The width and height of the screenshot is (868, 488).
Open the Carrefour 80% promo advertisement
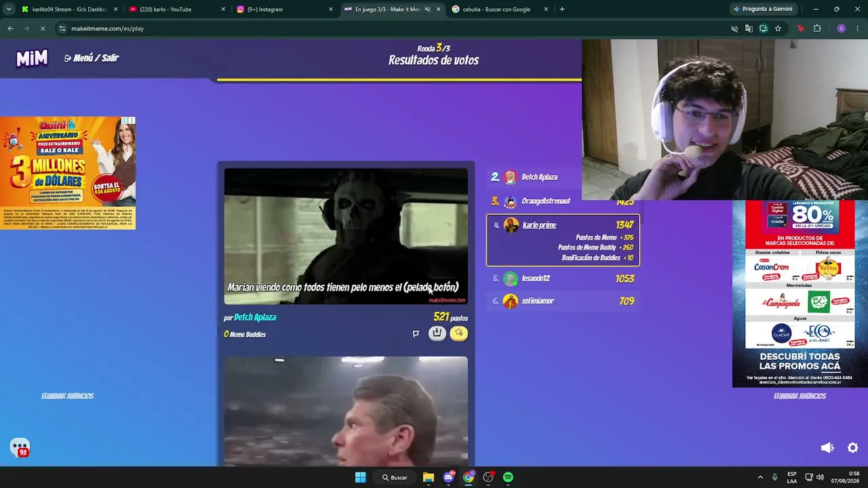pyautogui.click(x=800, y=293)
